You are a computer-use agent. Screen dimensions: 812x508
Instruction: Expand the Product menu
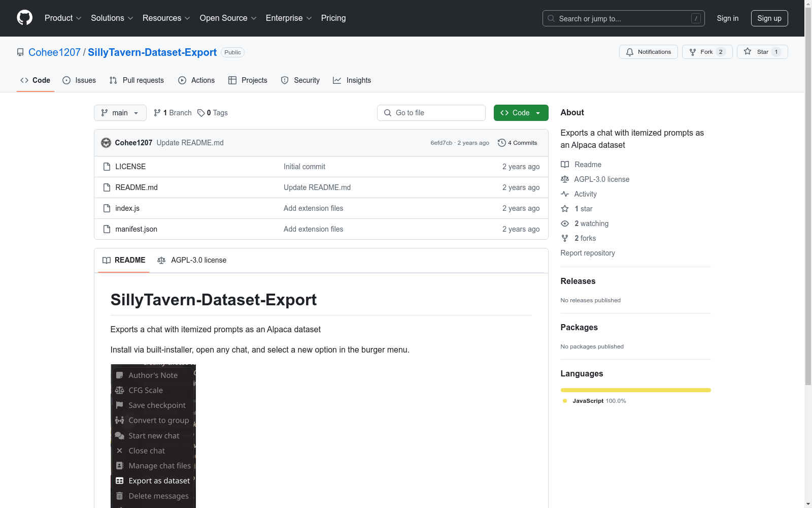(63, 18)
